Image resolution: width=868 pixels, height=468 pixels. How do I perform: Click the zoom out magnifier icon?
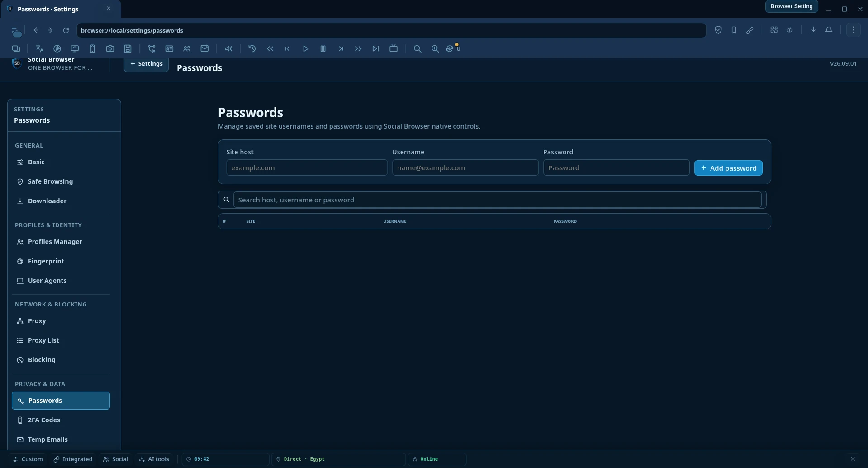tap(417, 48)
